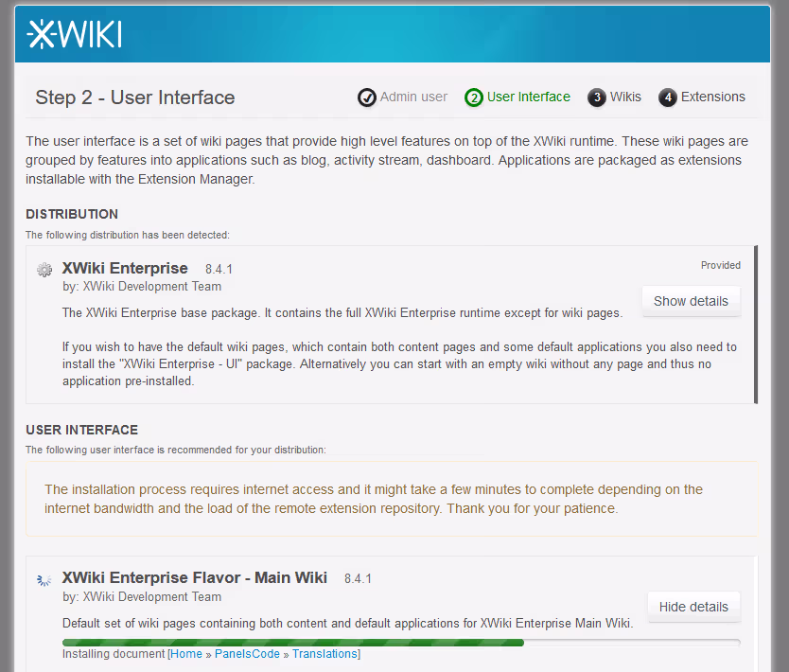Open the Extensions step

(x=712, y=97)
